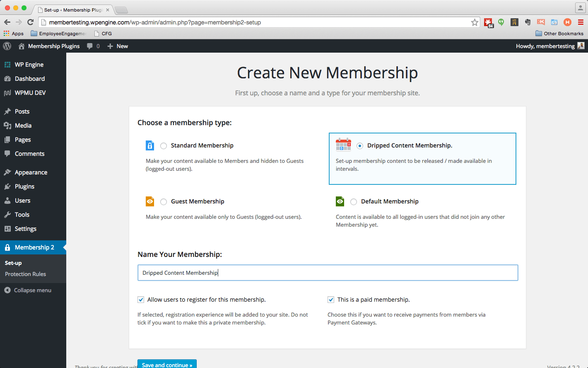The height and width of the screenshot is (368, 588).
Task: Select the Default Membership radio button
Action: 354,202
